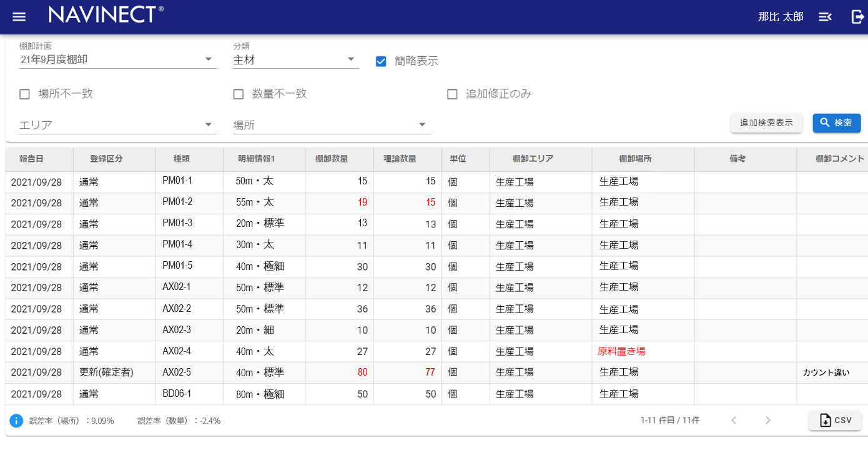
Task: Click the 1-11 件目 / 11件 pagination text
Action: [x=670, y=421]
